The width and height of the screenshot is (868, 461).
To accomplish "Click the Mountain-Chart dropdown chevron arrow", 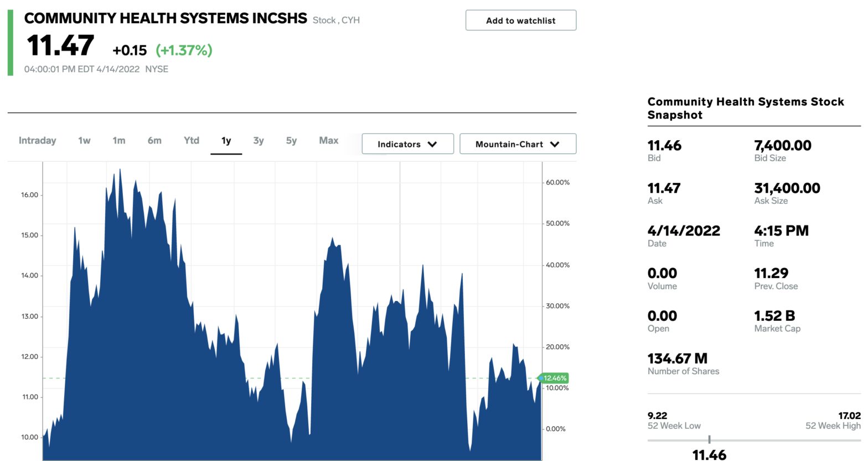I will pos(555,145).
